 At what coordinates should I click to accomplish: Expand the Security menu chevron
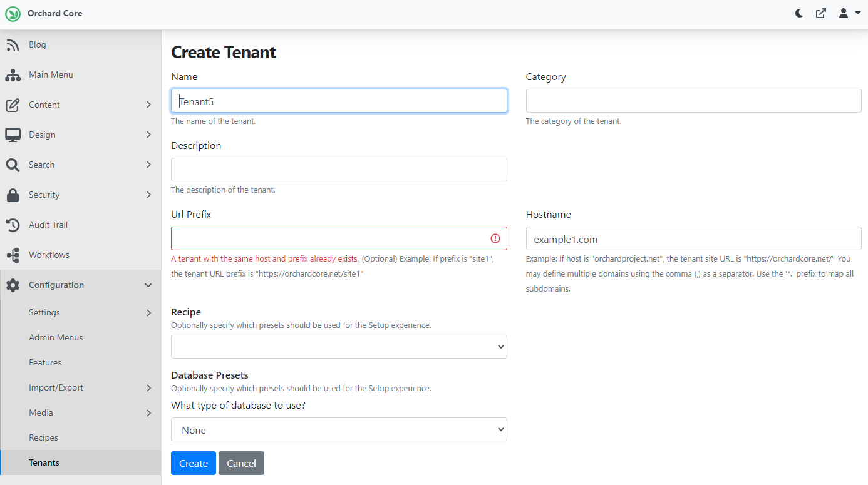(x=148, y=195)
